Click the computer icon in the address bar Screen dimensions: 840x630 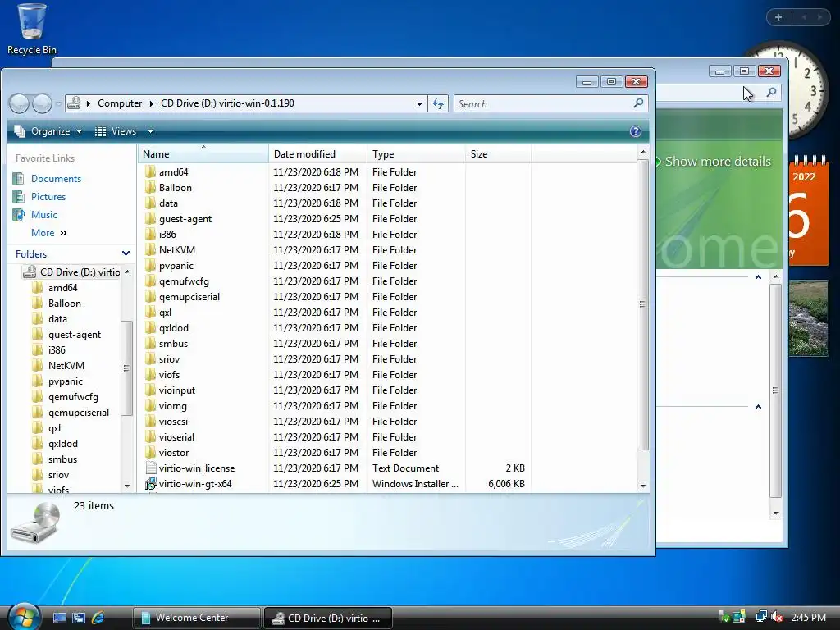[74, 103]
